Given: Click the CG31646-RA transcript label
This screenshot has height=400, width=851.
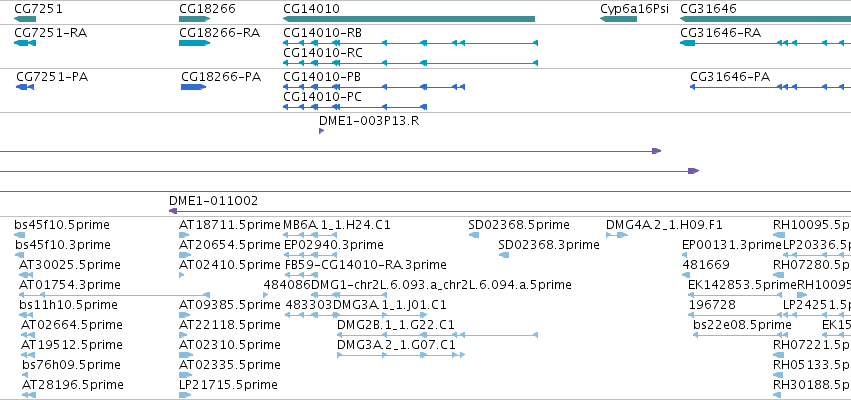Looking at the screenshot, I should [x=720, y=33].
